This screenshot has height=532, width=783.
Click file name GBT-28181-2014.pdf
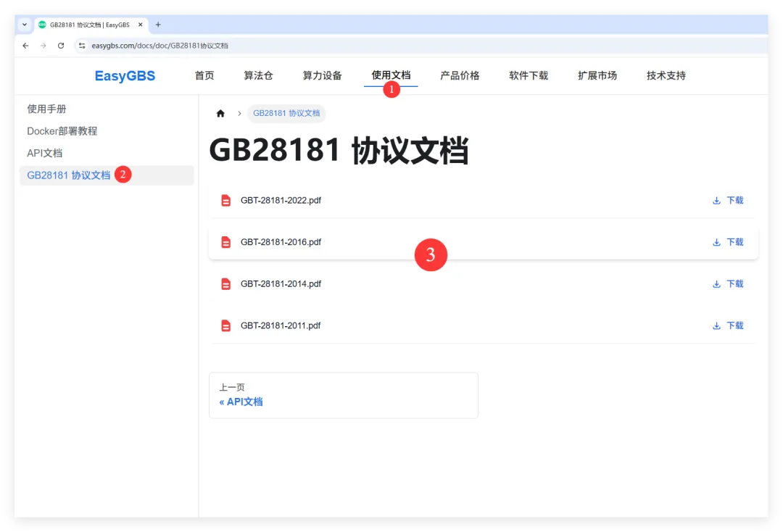pyautogui.click(x=281, y=284)
